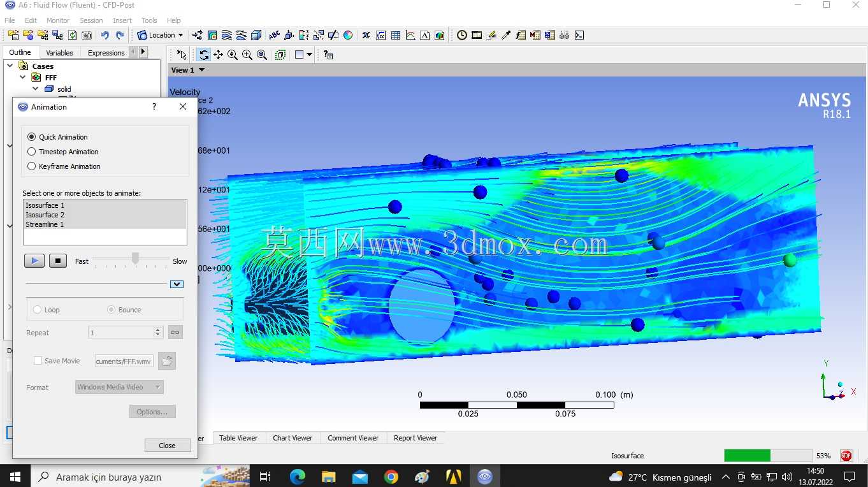Open the Location dropdown
This screenshot has width=868, height=487.
pos(161,35)
